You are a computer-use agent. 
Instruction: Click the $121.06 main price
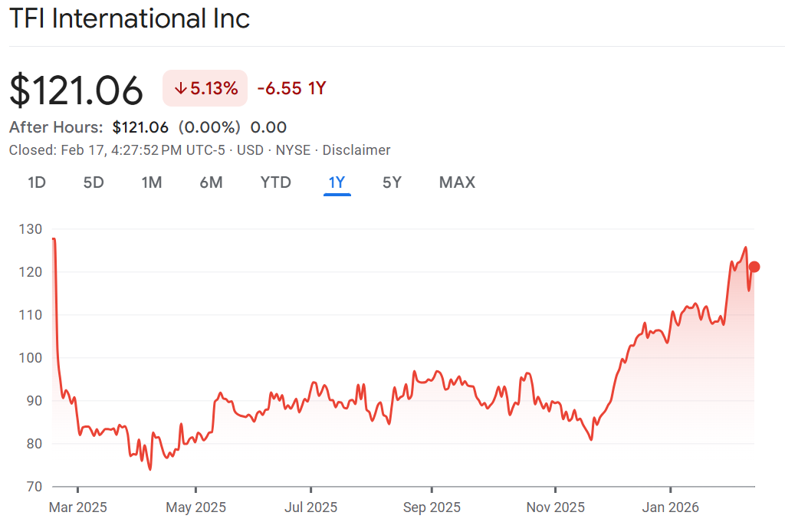[77, 90]
